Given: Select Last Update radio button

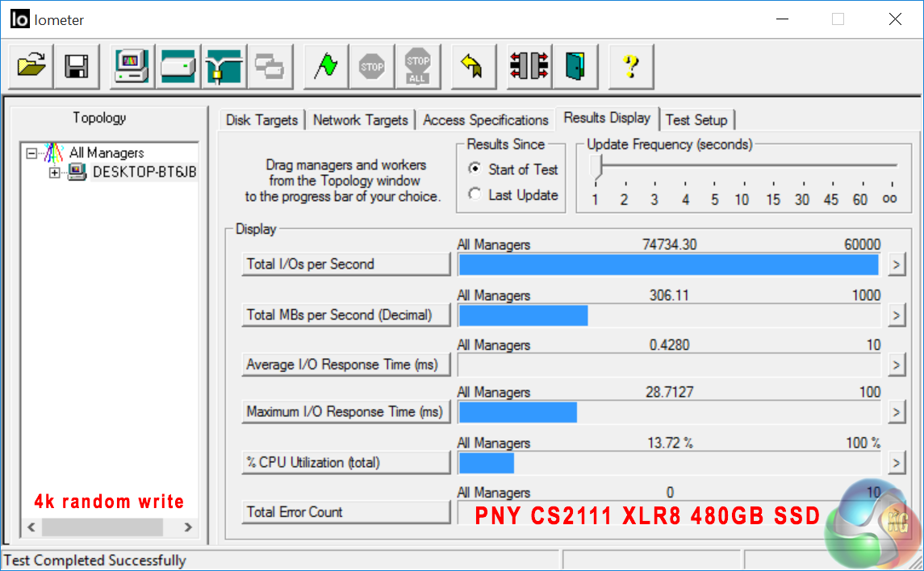Looking at the screenshot, I should coord(475,194).
